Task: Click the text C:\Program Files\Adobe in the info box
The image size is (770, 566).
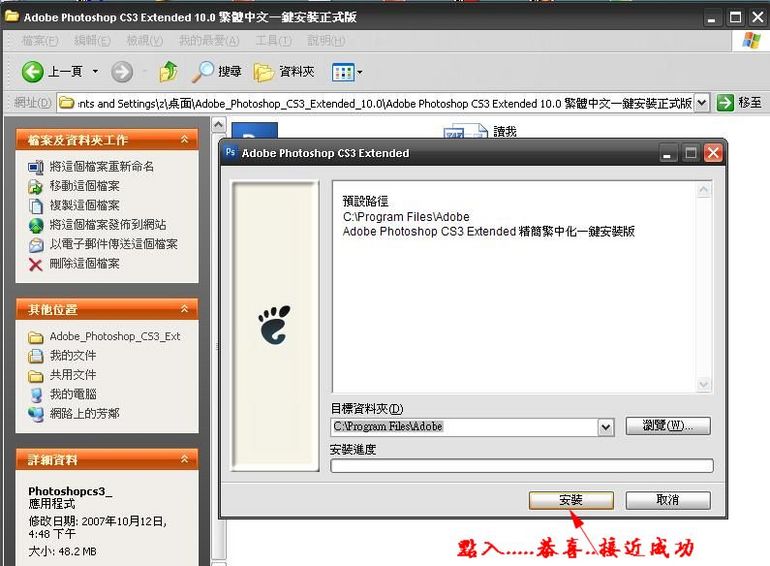Action: coord(406,216)
